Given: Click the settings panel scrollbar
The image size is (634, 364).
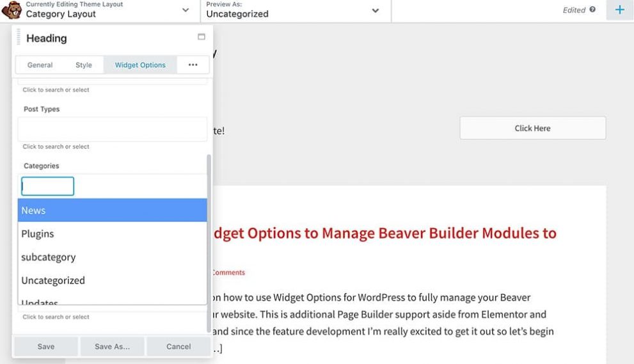Looking at the screenshot, I should pos(209,242).
